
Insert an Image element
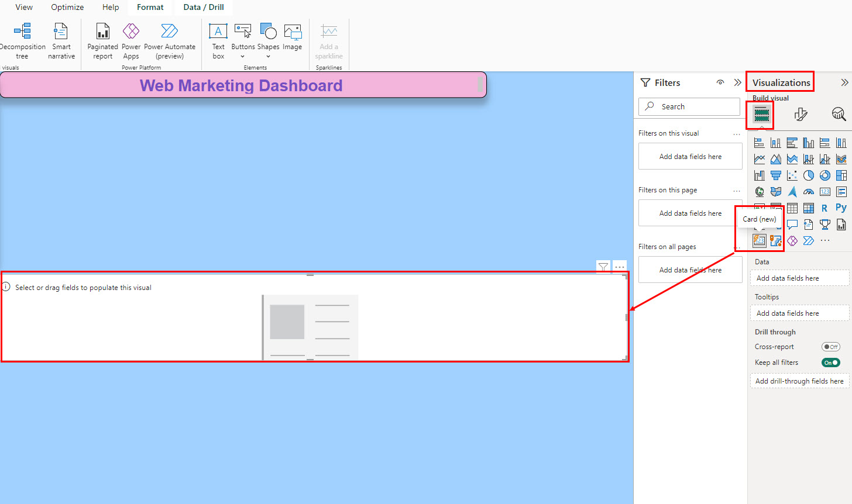pos(292,37)
